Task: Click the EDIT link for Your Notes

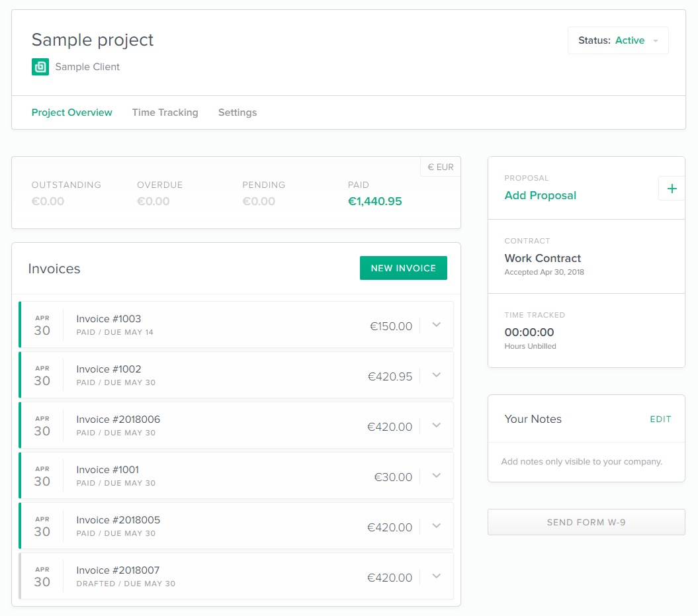Action: [x=660, y=419]
